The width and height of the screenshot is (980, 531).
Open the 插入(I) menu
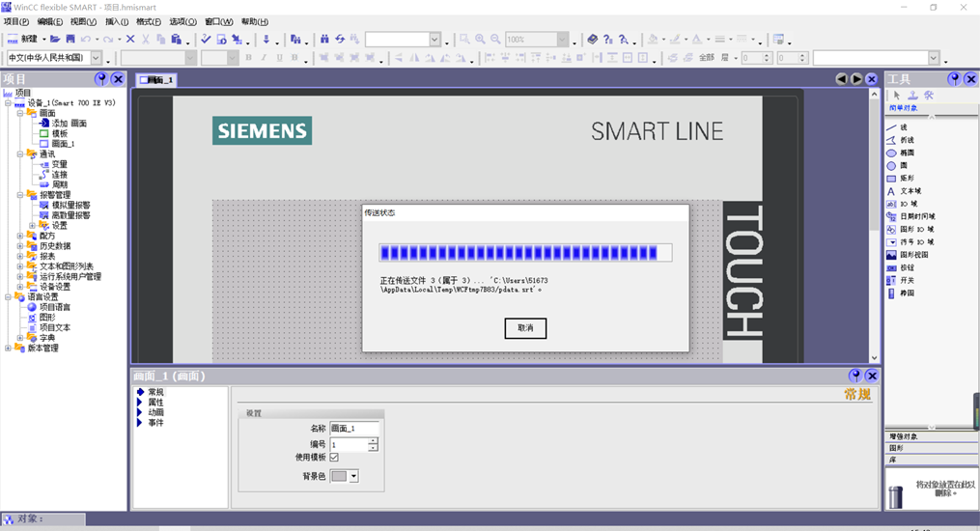pos(117,22)
